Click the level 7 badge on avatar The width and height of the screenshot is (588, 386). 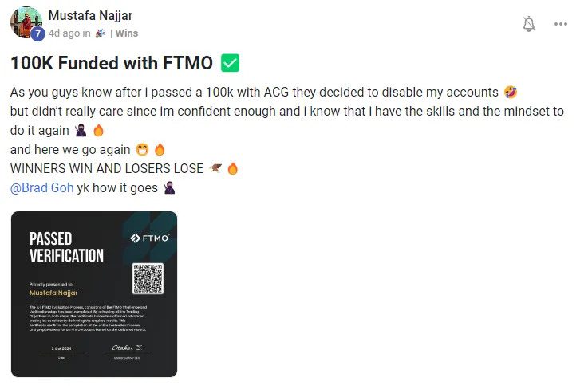coord(37,33)
